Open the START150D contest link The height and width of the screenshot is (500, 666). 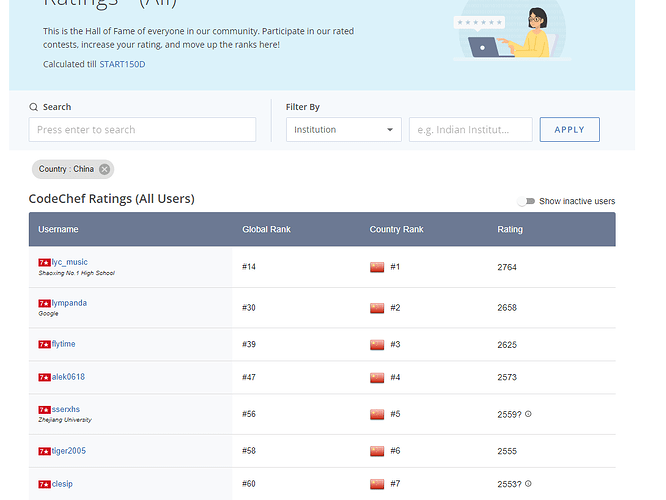coord(122,64)
